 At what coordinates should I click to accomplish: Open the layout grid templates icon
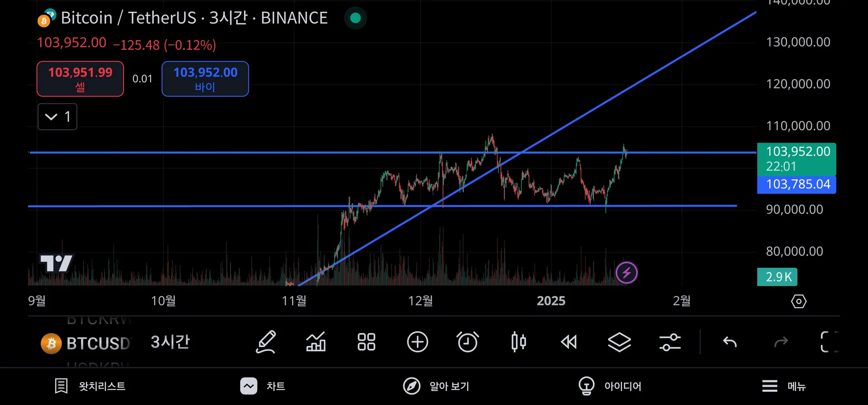tap(366, 342)
